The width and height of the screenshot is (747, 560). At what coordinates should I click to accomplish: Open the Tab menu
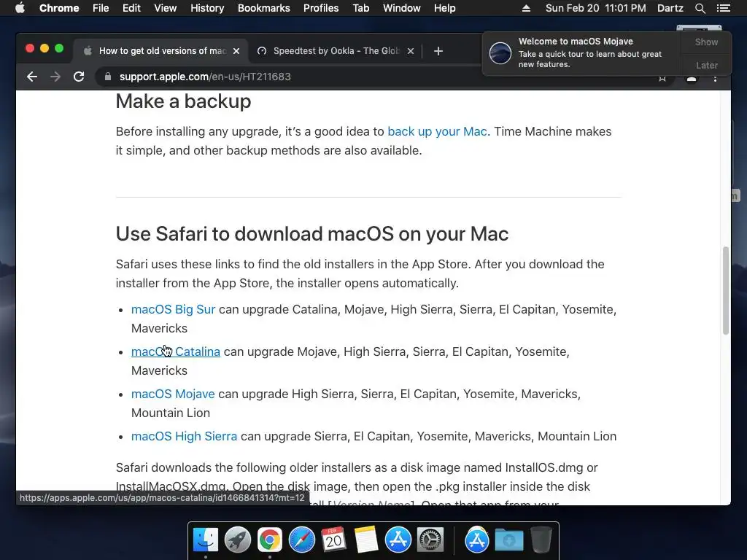[x=361, y=8]
